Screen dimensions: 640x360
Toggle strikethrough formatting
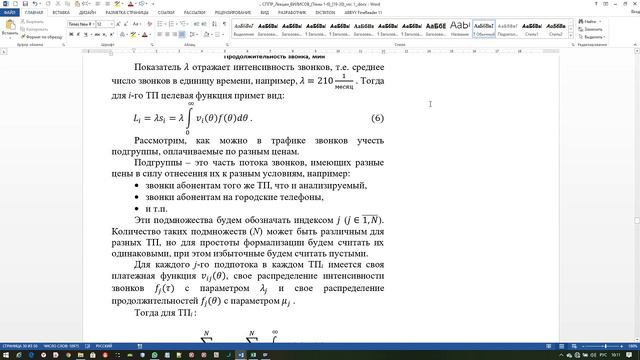coord(97,35)
